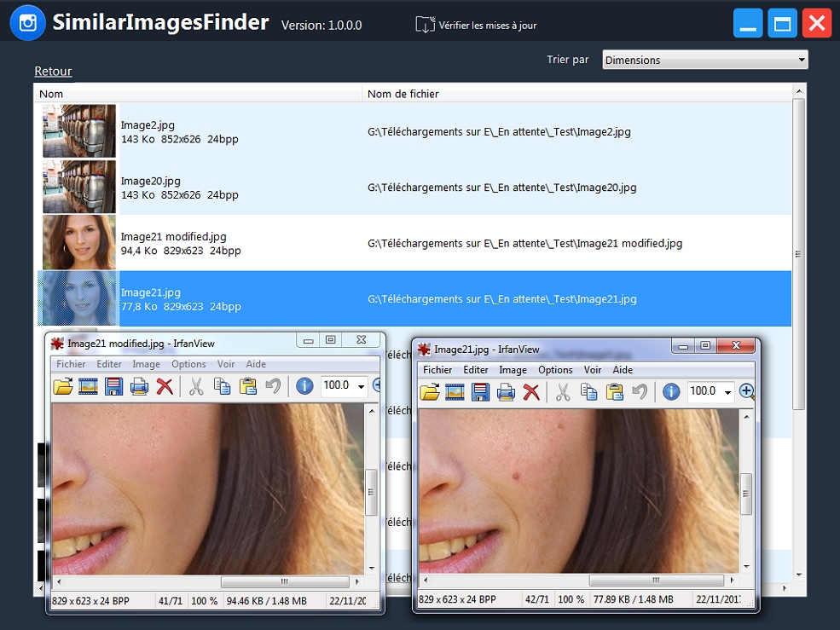Click the Image21.jpg file path text
Image resolution: width=840 pixels, height=630 pixels.
coord(502,299)
